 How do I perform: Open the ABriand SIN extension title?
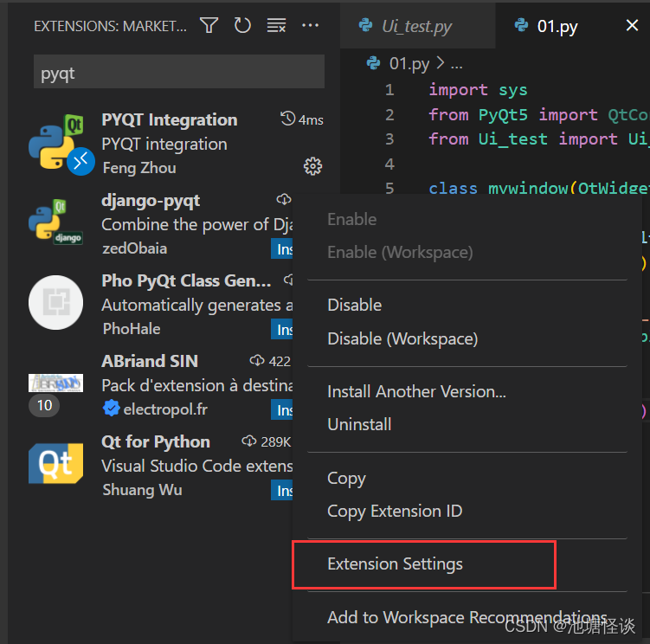[x=150, y=361]
